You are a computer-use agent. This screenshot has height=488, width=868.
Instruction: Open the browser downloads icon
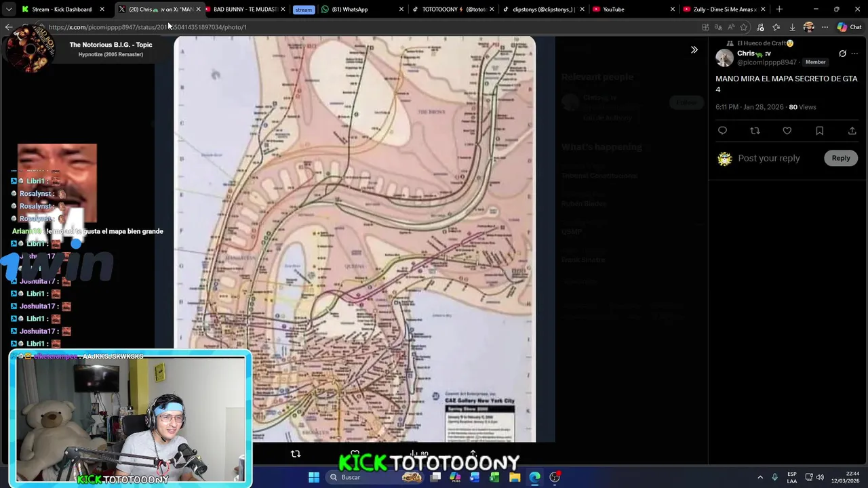[x=792, y=27]
